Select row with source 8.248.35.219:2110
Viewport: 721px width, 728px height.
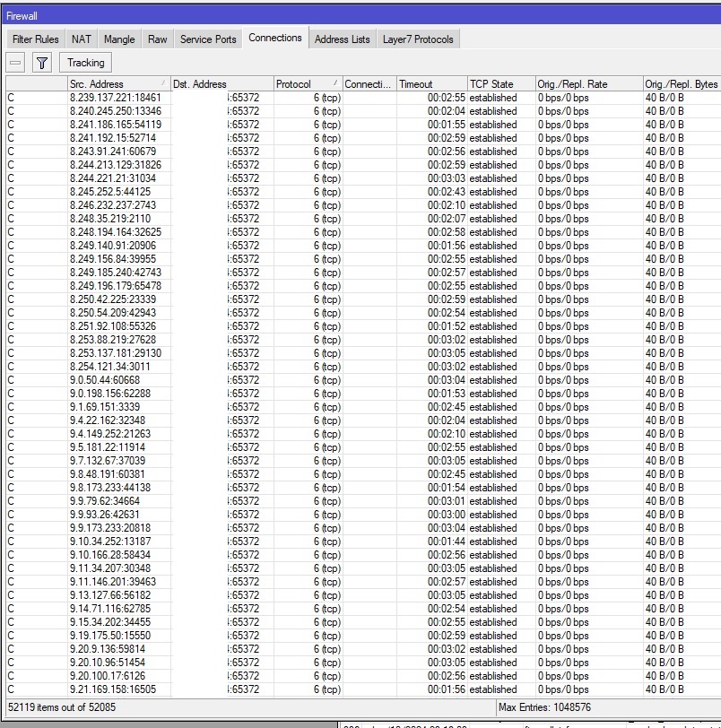363,219
